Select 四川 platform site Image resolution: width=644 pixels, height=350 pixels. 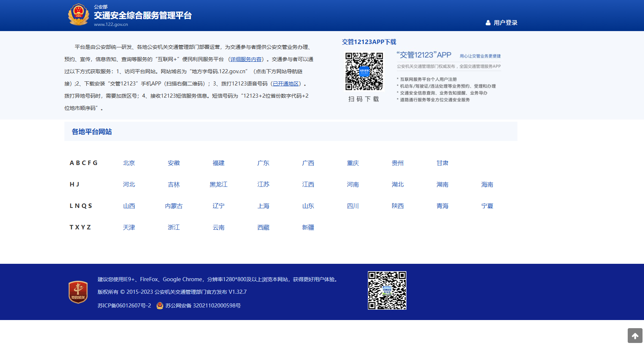tap(353, 206)
